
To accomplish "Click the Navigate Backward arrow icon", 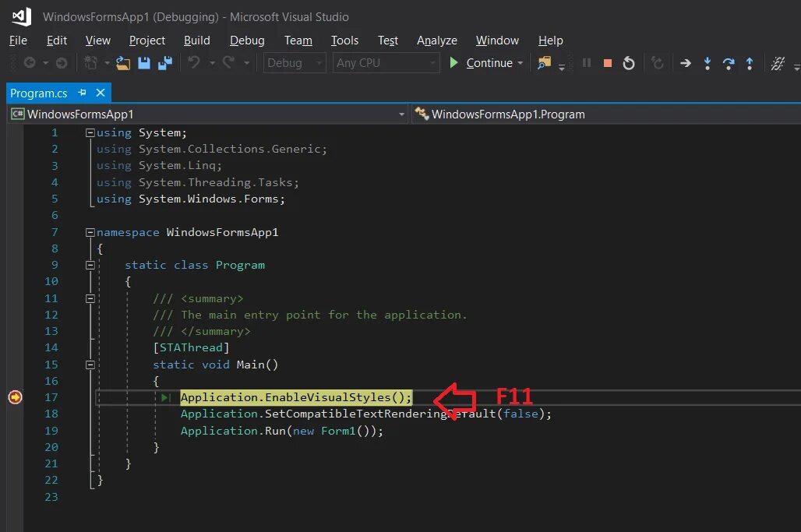I will point(30,63).
